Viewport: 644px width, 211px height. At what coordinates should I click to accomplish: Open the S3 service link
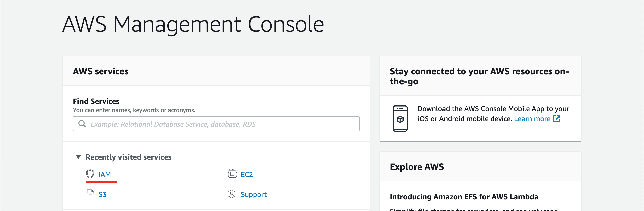pyautogui.click(x=102, y=194)
